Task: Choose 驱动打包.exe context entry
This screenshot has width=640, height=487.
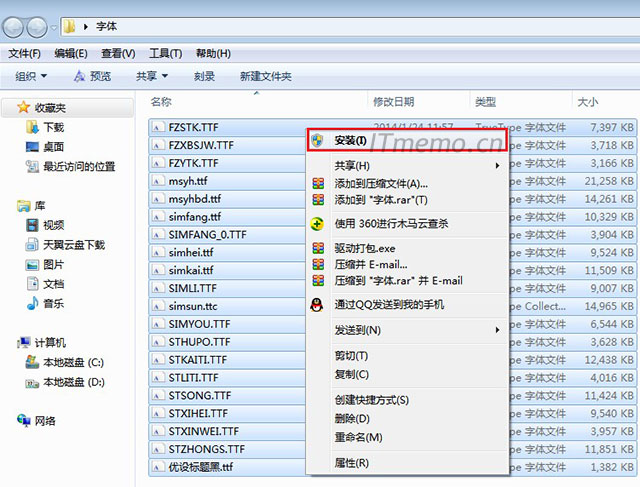Action: pos(407,248)
